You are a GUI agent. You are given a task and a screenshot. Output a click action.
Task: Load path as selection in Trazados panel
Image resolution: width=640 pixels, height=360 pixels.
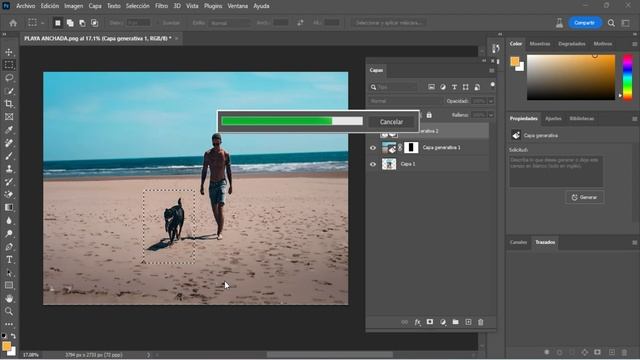572,352
